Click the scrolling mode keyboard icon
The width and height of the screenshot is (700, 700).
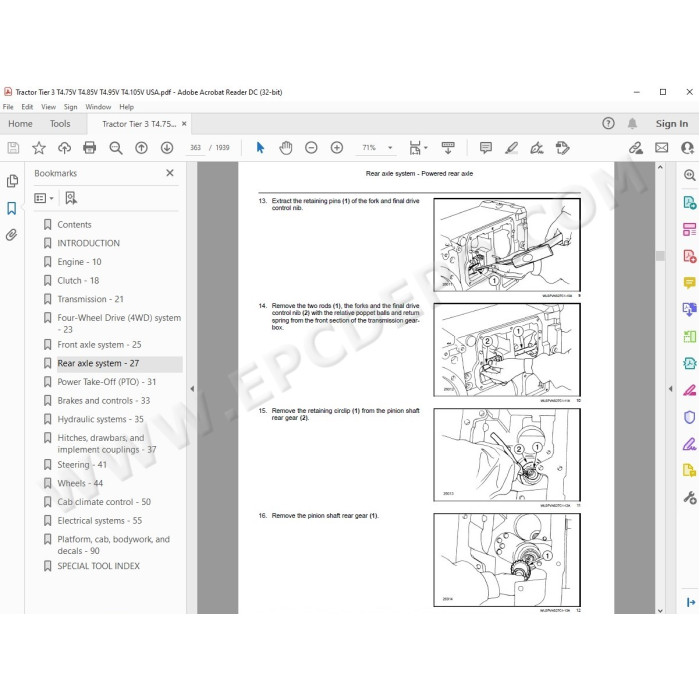point(448,148)
